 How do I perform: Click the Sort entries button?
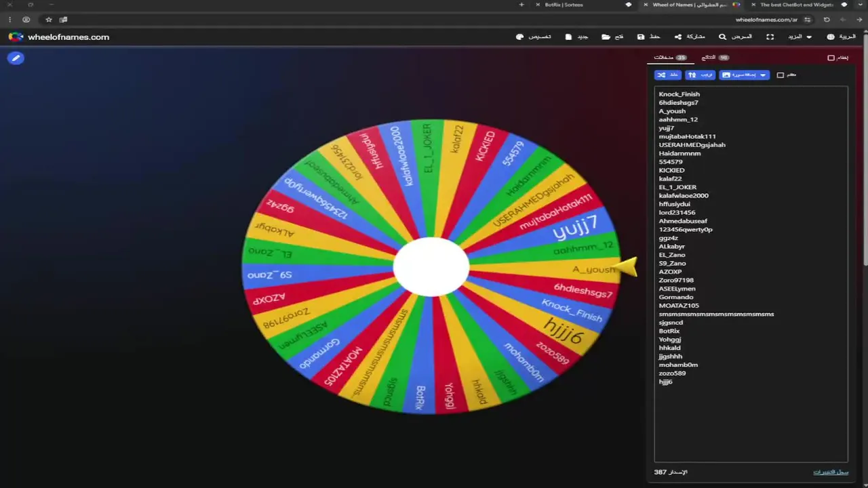click(x=700, y=75)
